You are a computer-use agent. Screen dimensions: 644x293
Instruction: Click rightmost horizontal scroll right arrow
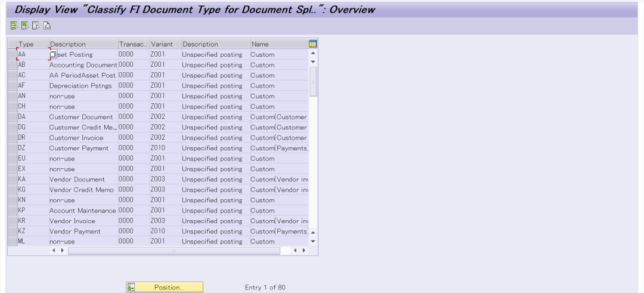(304, 250)
